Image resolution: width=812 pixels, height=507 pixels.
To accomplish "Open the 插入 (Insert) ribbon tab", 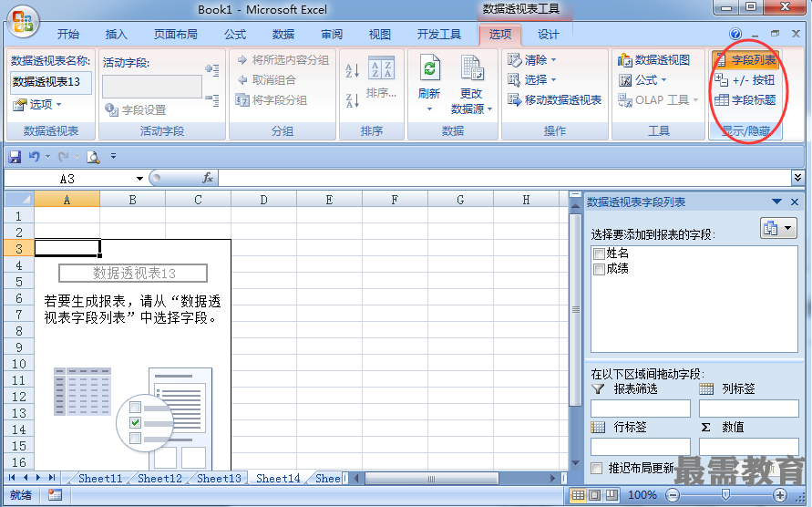I will coord(117,35).
